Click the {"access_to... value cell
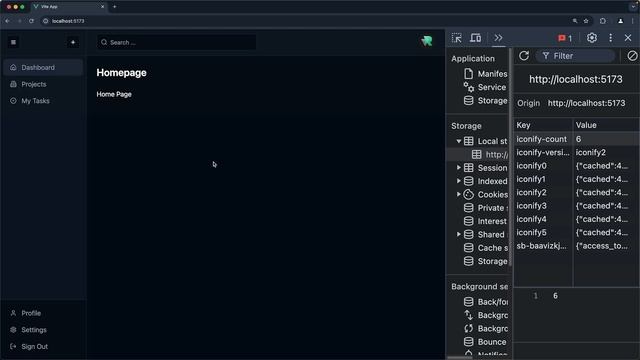 606,246
